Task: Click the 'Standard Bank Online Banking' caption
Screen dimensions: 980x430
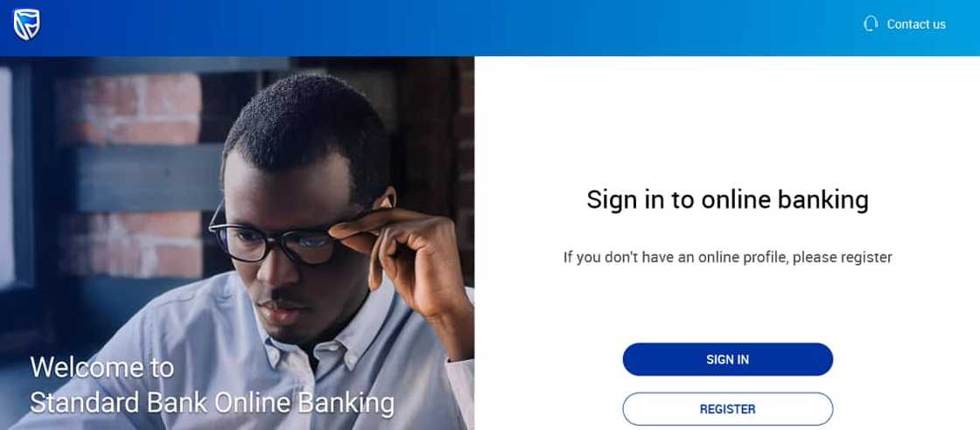Action: click(213, 403)
